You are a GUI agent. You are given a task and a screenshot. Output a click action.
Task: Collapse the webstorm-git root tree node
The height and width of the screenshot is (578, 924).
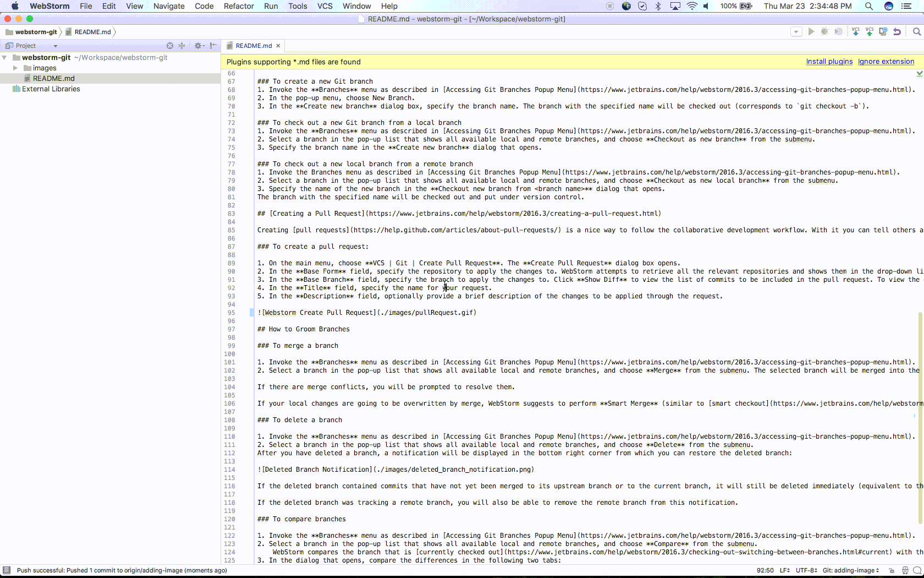[x=5, y=57]
